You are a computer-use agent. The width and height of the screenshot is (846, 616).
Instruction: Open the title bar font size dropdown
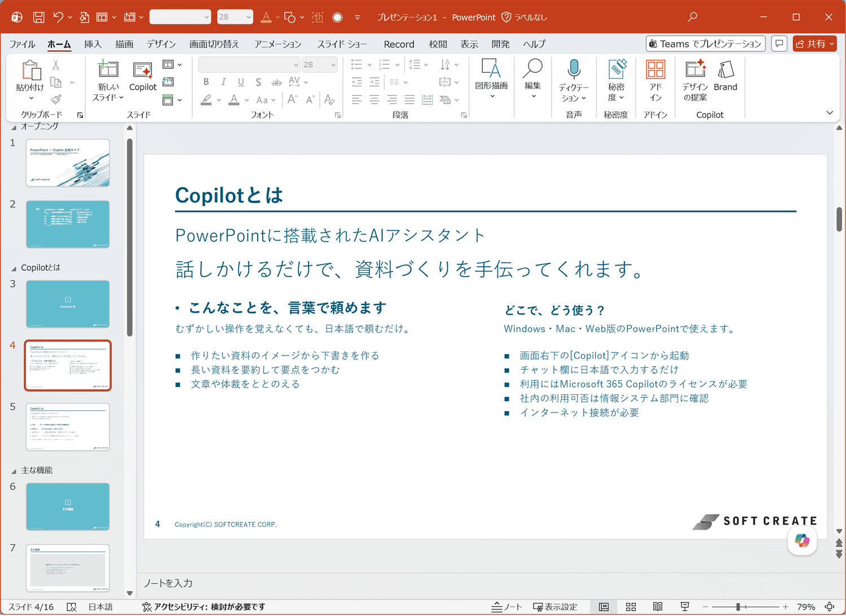(248, 17)
